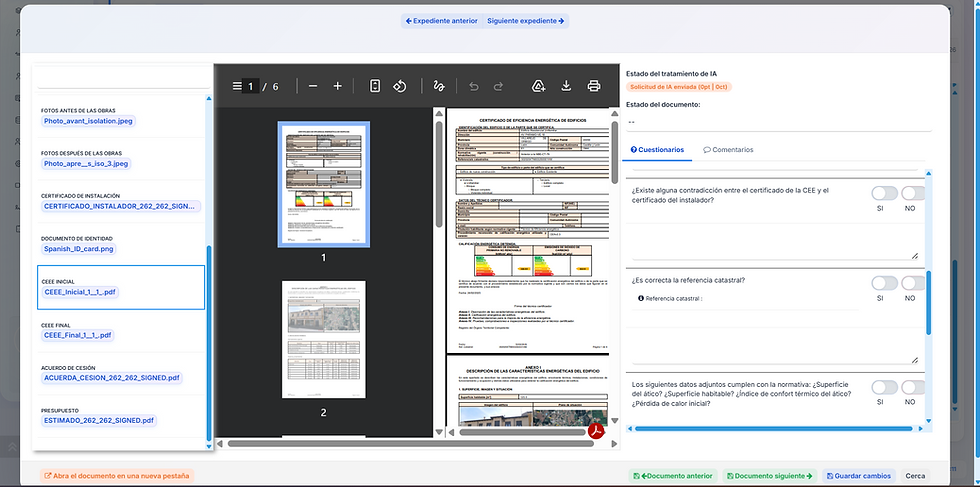Open CERTIFICADO_INSTALADOR signed file
980x487 pixels.
point(121,206)
